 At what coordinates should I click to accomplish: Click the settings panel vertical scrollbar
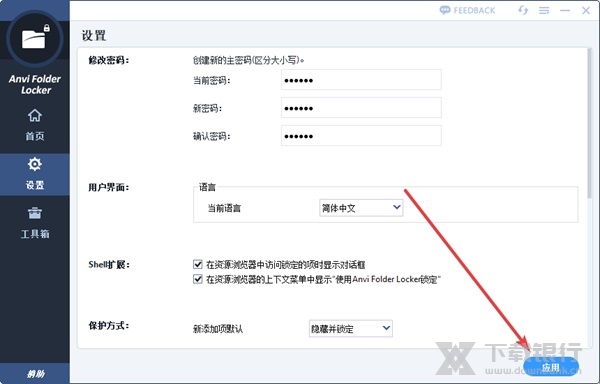coord(590,124)
